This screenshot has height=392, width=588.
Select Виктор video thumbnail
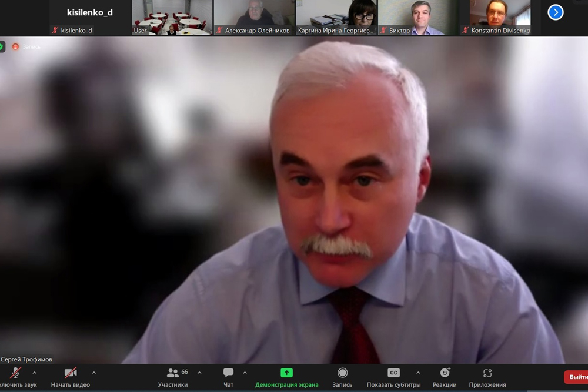pyautogui.click(x=419, y=18)
